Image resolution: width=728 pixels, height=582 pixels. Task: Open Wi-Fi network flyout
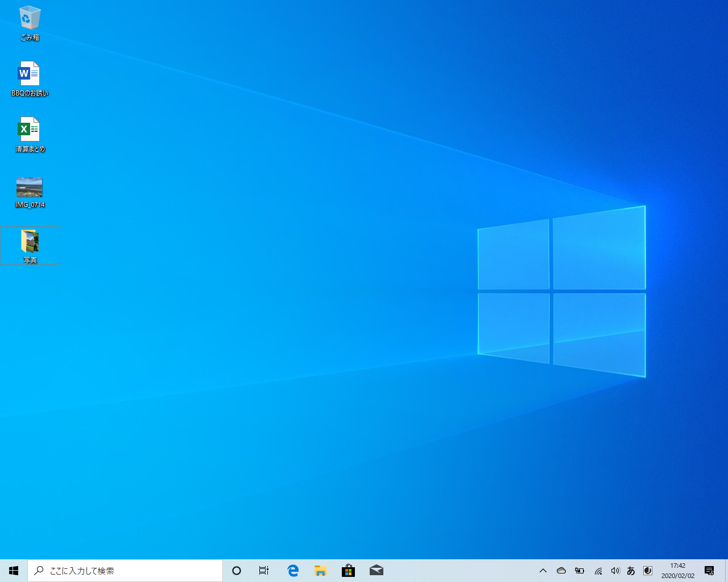[x=598, y=571]
